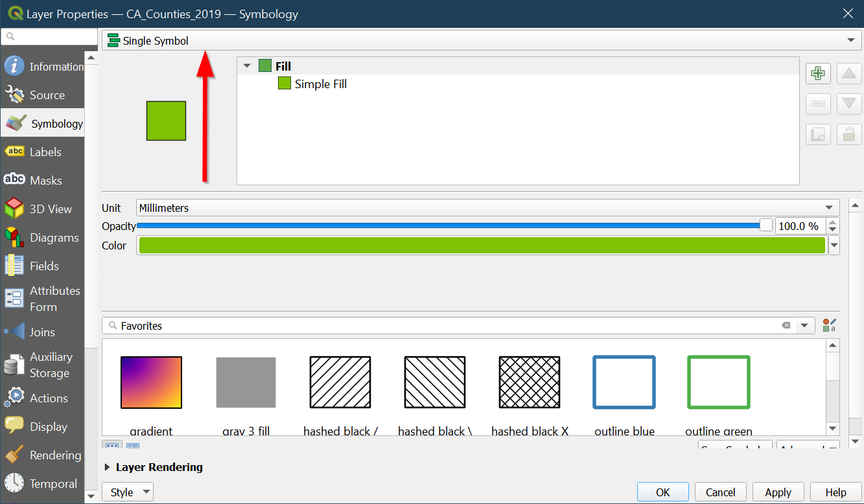This screenshot has height=504, width=864.
Task: Click the move symbol layer up arrow
Action: [x=849, y=73]
